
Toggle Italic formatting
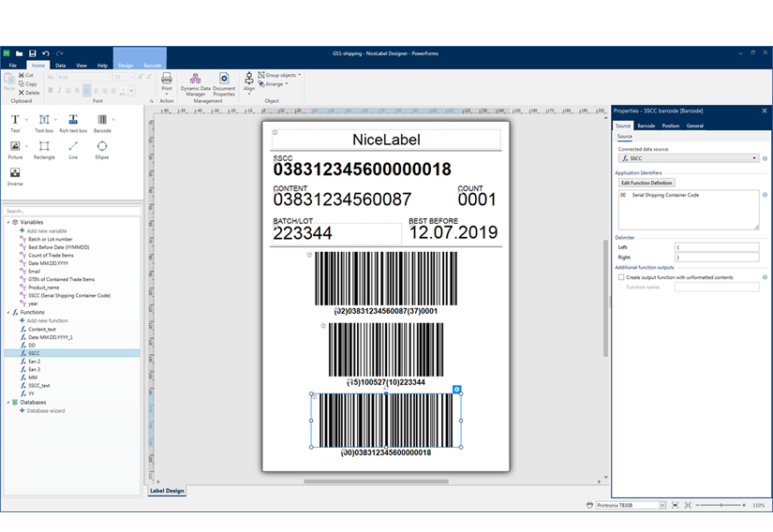59,91
